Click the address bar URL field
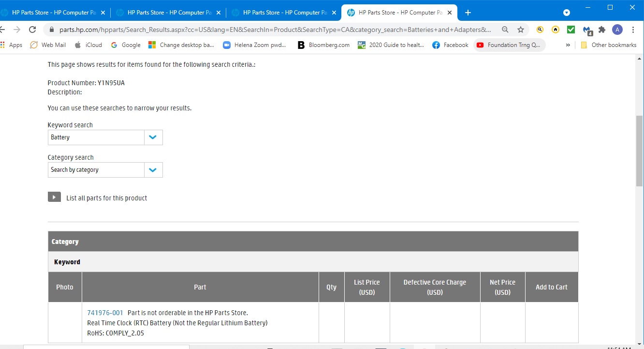The width and height of the screenshot is (644, 349). click(275, 30)
